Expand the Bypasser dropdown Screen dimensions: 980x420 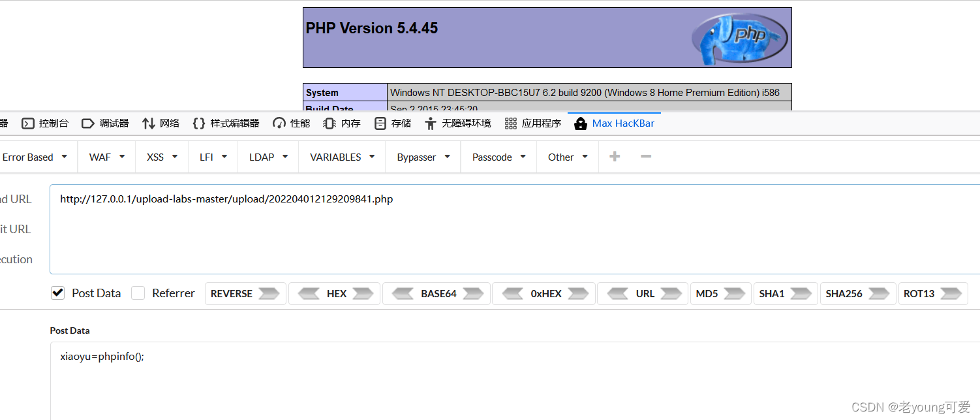tap(423, 157)
